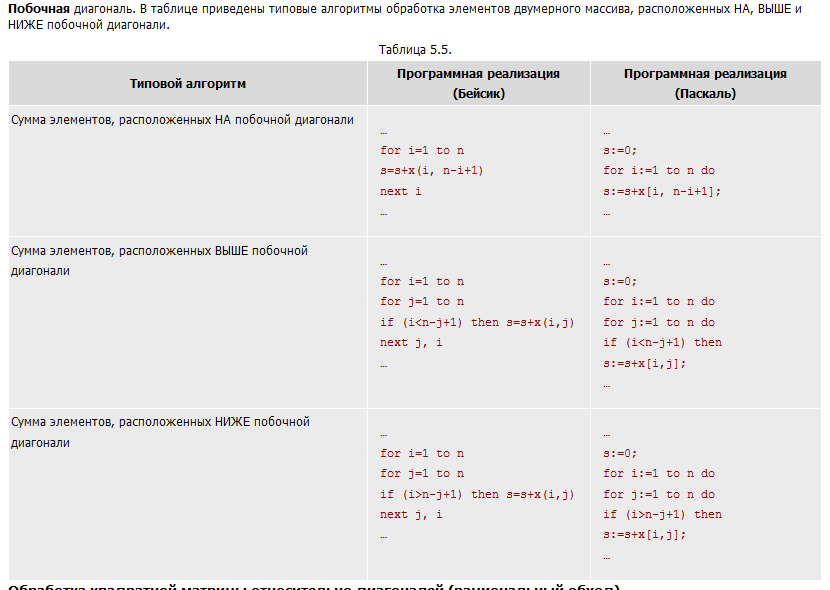
Task: Click the 'Программная реализация (Паскаль)' header
Action: [705, 84]
